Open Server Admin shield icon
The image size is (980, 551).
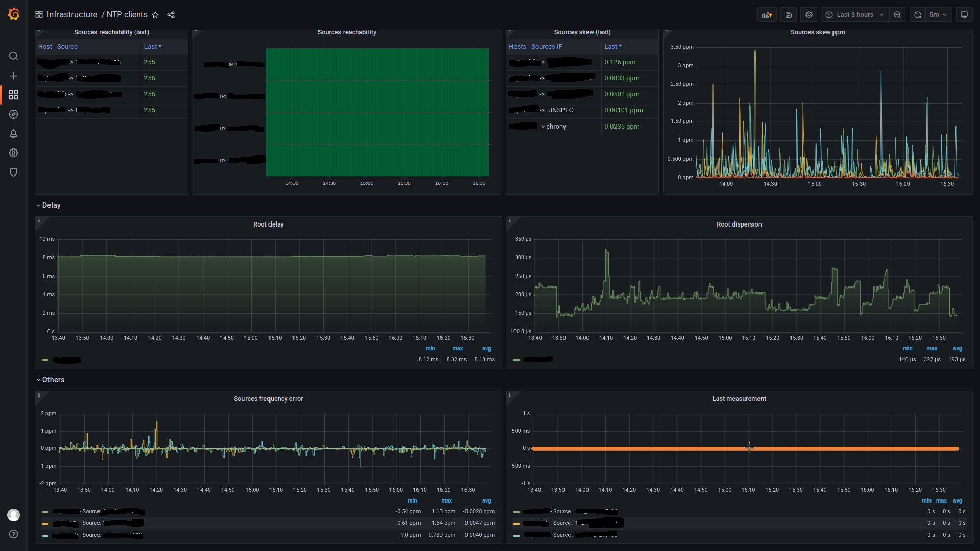(14, 172)
